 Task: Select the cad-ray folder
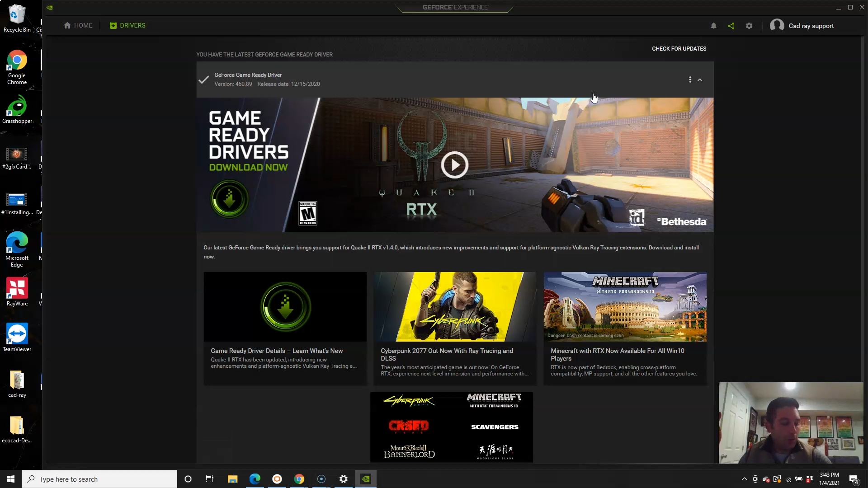pos(17,384)
